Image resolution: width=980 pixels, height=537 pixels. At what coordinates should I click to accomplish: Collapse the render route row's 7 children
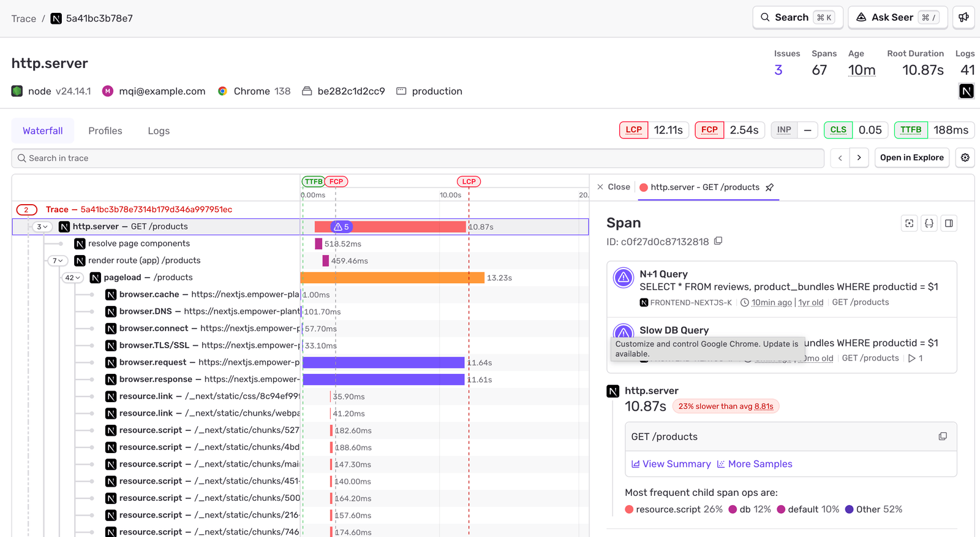tap(58, 261)
